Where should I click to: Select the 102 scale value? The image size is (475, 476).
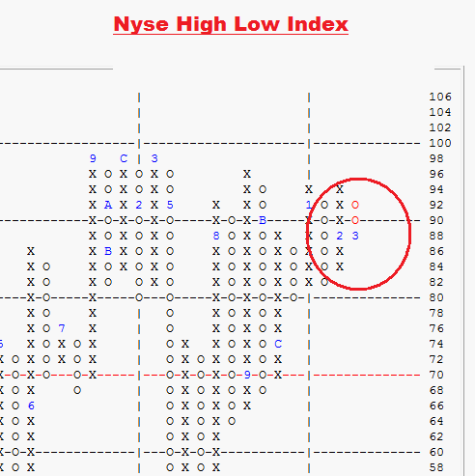point(440,127)
